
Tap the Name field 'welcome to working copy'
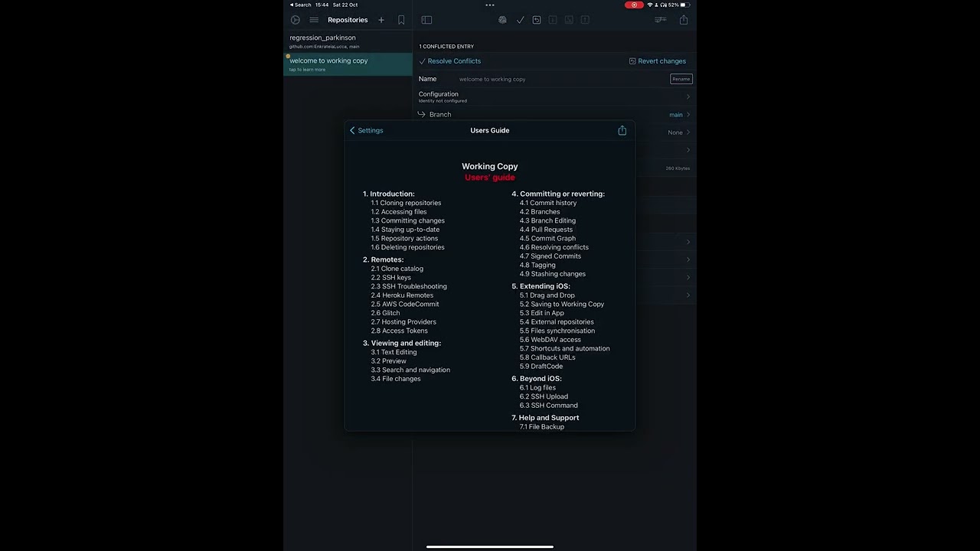pos(492,79)
